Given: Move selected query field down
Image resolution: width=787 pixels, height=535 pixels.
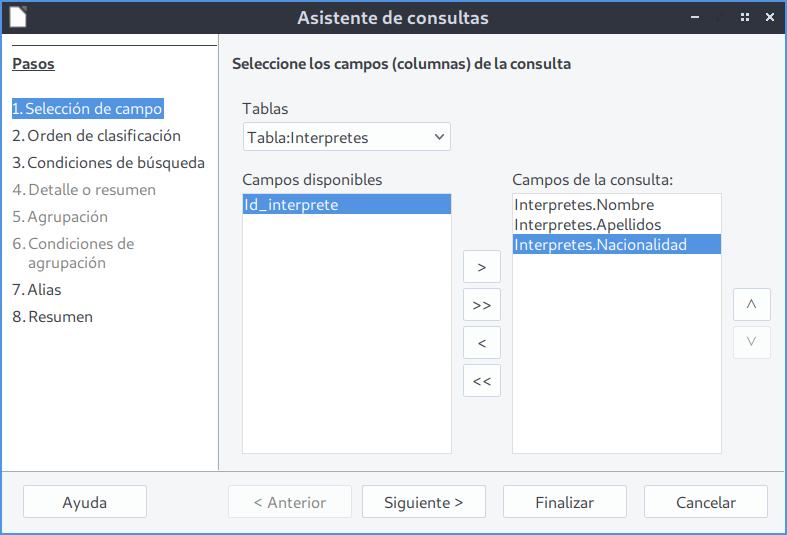Looking at the screenshot, I should click(x=751, y=343).
